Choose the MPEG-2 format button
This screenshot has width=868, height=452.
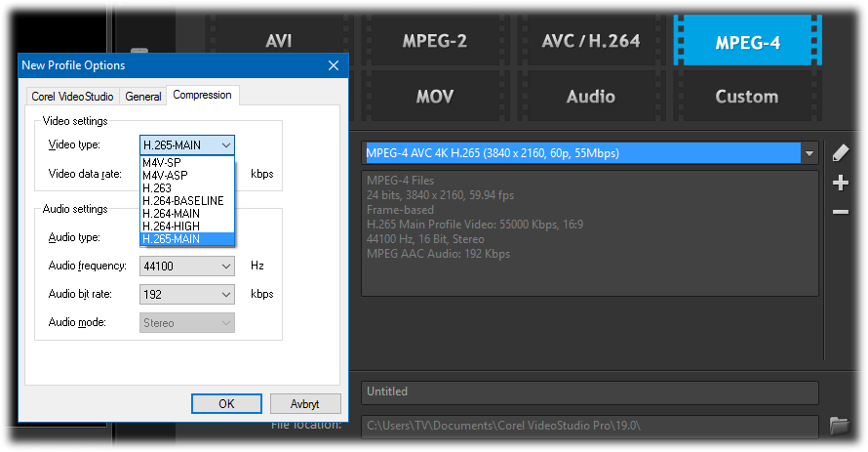(435, 41)
